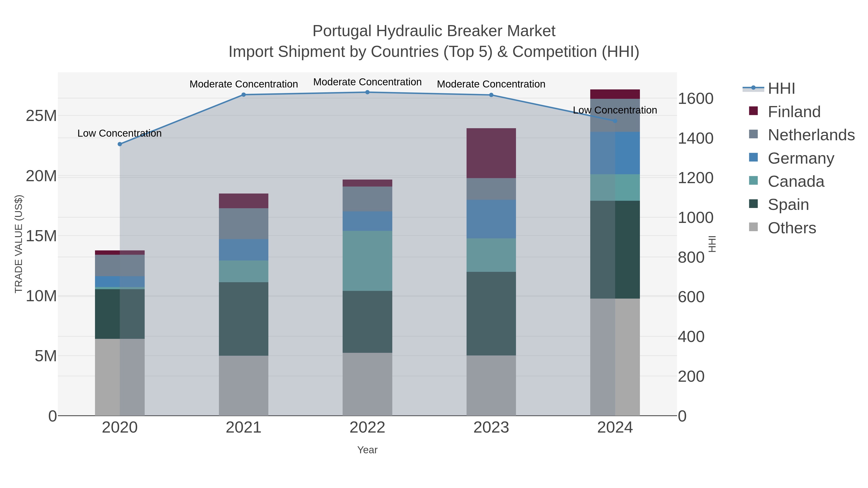Click the 25M y-axis tick label
This screenshot has height=488, width=868.
click(41, 116)
